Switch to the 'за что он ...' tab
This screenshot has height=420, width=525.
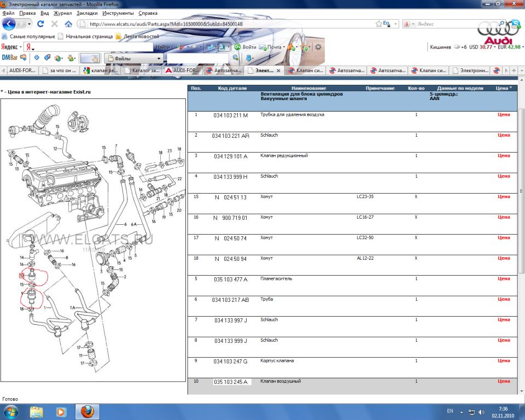(59, 71)
